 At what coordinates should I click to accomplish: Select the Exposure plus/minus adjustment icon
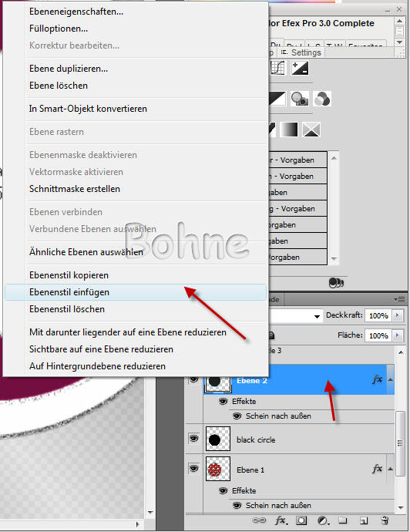300,68
